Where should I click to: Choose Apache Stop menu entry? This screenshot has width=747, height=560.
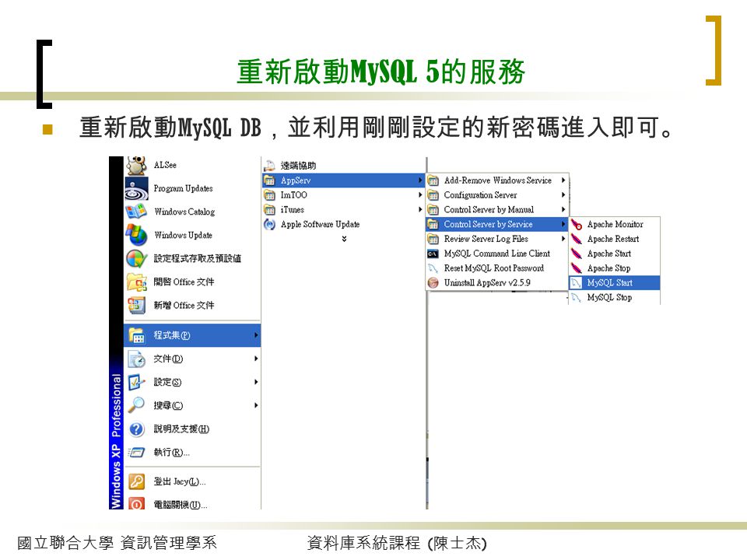point(615,268)
